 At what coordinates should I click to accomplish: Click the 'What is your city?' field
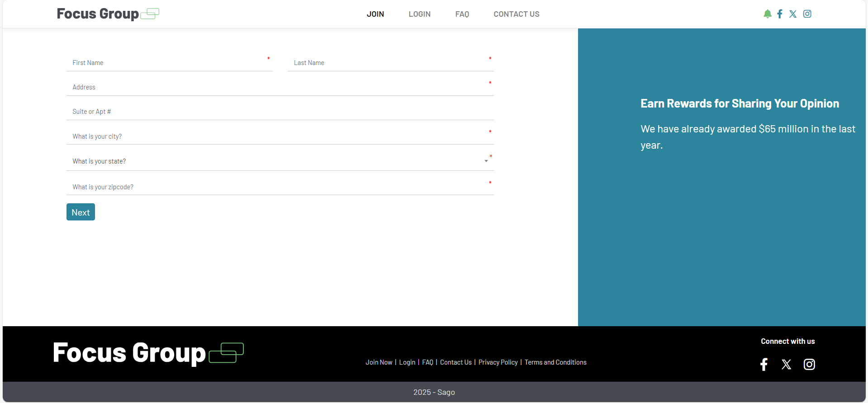[280, 136]
